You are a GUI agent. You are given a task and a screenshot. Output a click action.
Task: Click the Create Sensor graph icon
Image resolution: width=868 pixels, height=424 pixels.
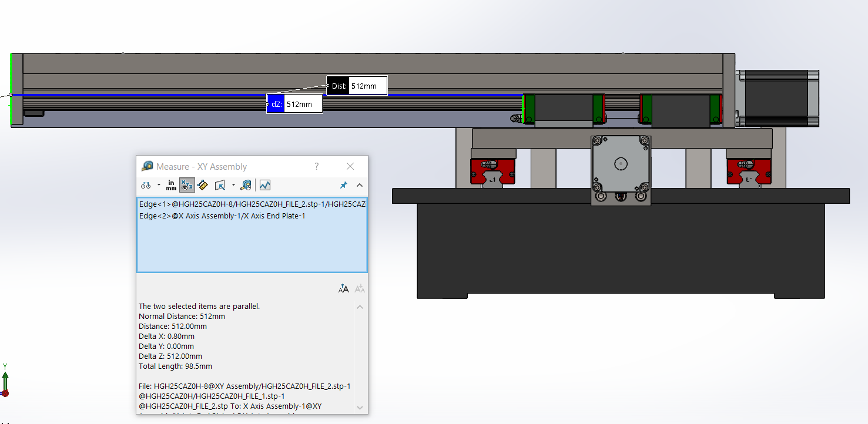coord(265,185)
